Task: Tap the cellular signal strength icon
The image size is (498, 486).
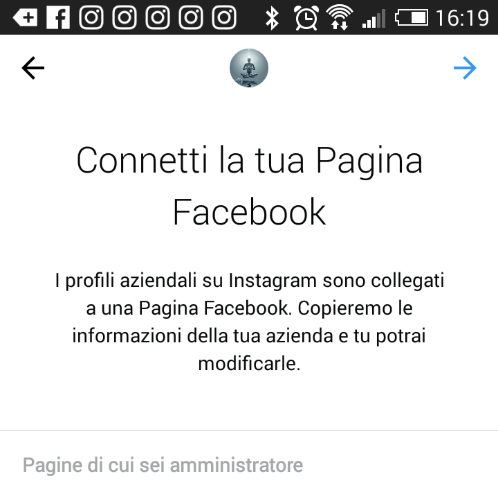Action: click(373, 18)
